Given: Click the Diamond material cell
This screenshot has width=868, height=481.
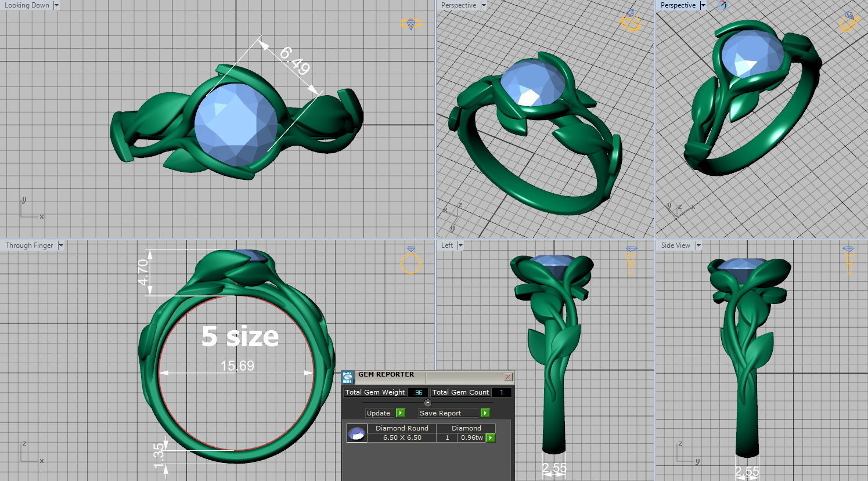Looking at the screenshot, I should tap(467, 428).
